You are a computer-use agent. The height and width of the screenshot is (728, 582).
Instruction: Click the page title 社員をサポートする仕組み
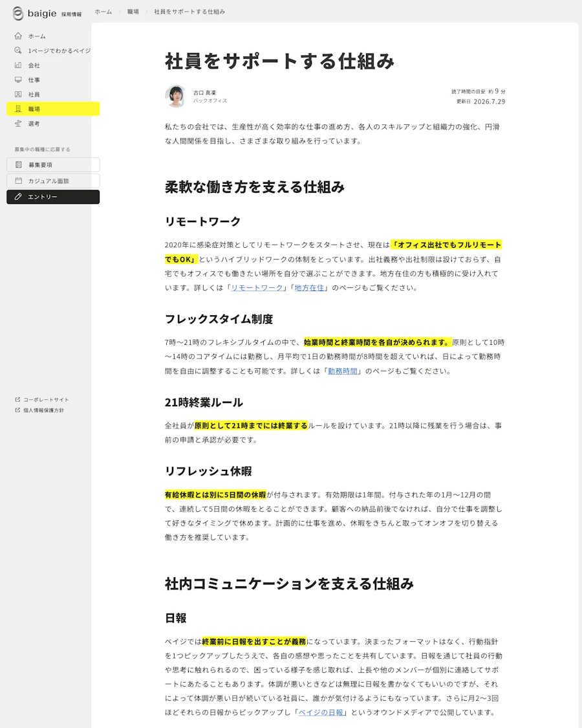[279, 61]
